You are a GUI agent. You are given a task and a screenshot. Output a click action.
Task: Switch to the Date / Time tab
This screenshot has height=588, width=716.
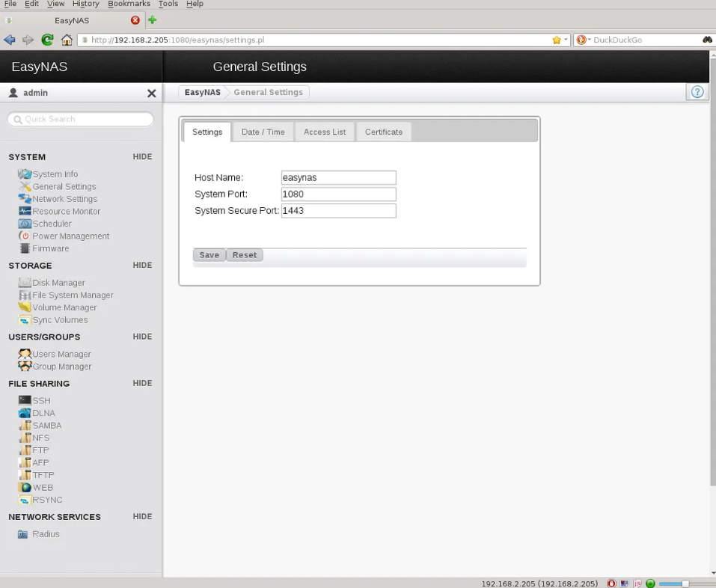tap(263, 132)
